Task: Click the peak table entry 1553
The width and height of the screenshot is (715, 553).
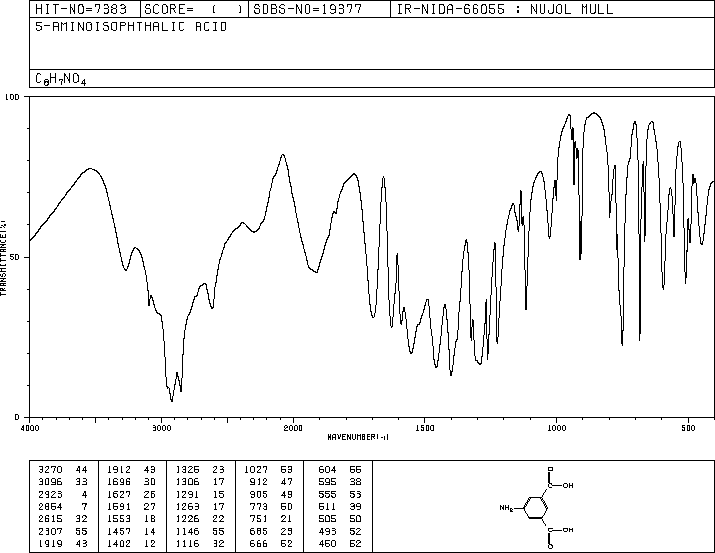Action: (x=119, y=519)
